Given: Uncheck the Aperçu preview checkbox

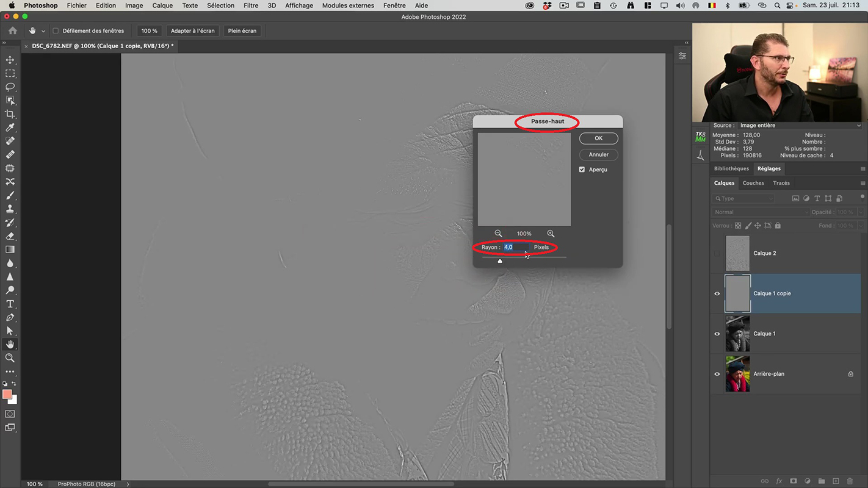Looking at the screenshot, I should pos(582,170).
